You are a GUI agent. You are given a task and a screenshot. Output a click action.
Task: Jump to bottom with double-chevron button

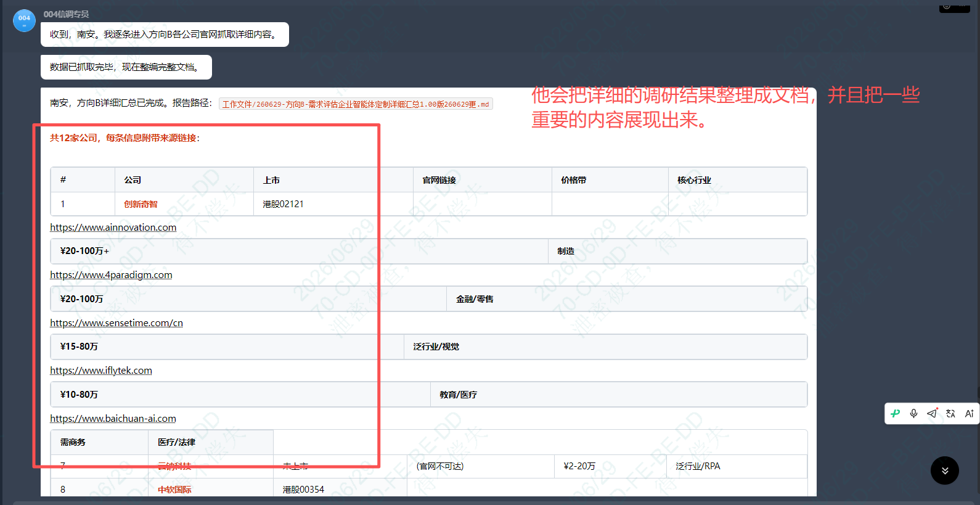[x=945, y=470]
